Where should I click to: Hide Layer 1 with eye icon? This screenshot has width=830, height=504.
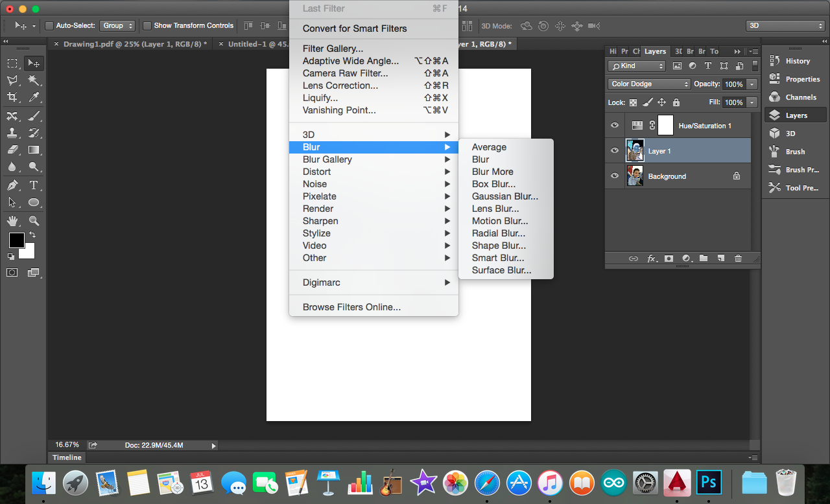tap(615, 150)
